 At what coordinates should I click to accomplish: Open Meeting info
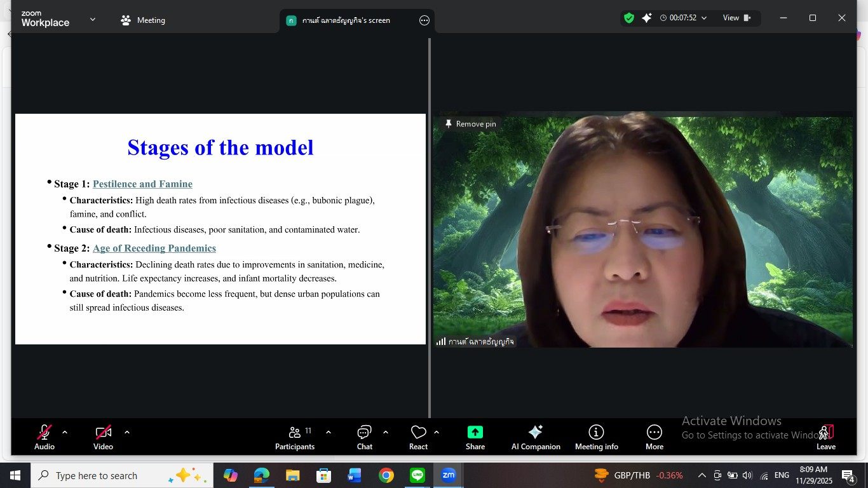596,437
